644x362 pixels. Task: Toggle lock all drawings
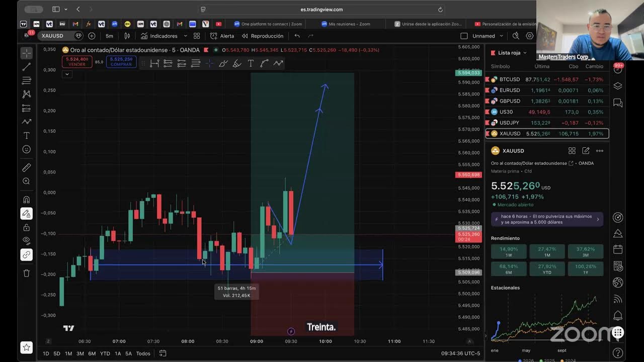tap(27, 227)
